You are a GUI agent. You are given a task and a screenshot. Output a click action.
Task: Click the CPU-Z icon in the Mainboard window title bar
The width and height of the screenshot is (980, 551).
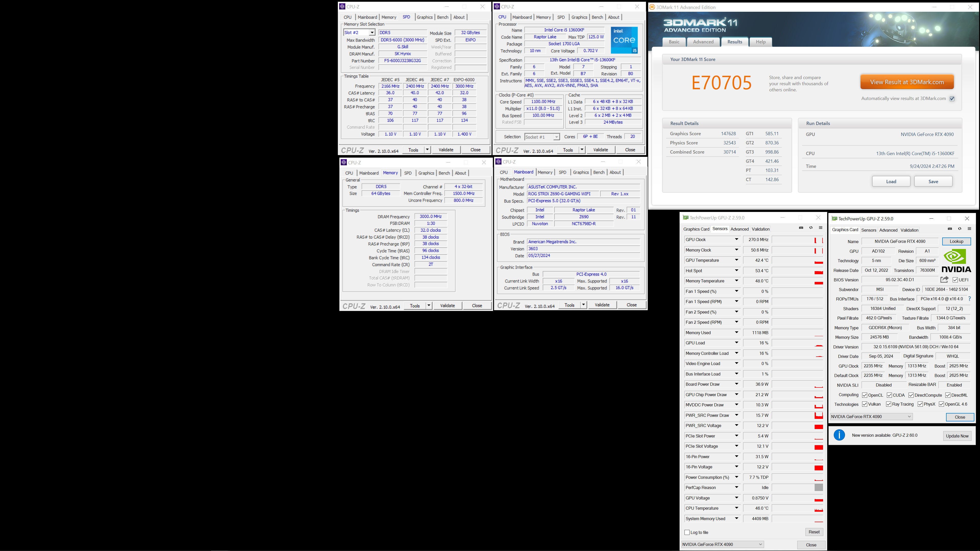[x=498, y=162]
